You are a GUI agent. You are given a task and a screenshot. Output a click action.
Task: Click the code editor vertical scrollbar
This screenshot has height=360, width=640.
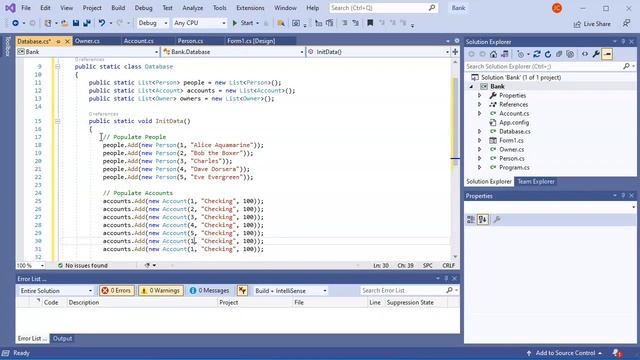pos(455,159)
